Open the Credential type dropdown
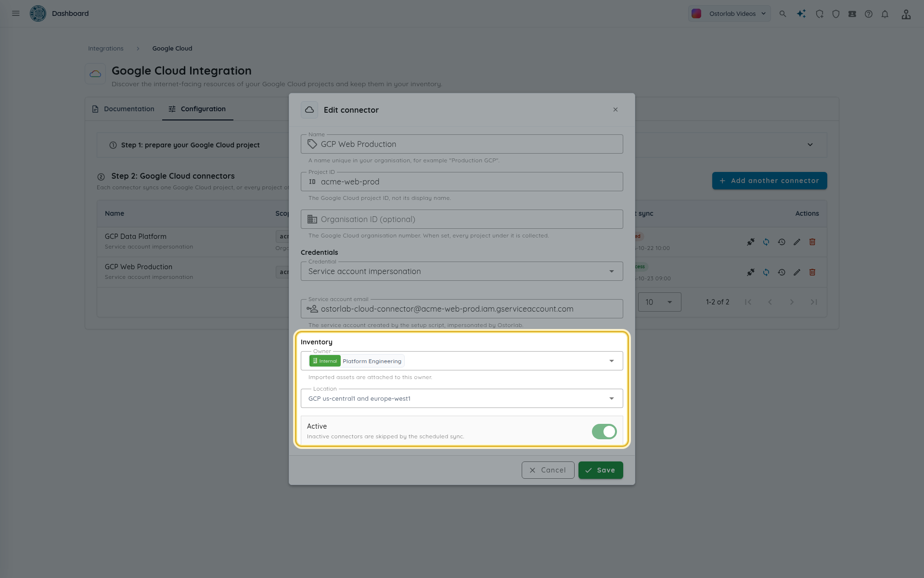The height and width of the screenshot is (578, 924). pyautogui.click(x=462, y=271)
